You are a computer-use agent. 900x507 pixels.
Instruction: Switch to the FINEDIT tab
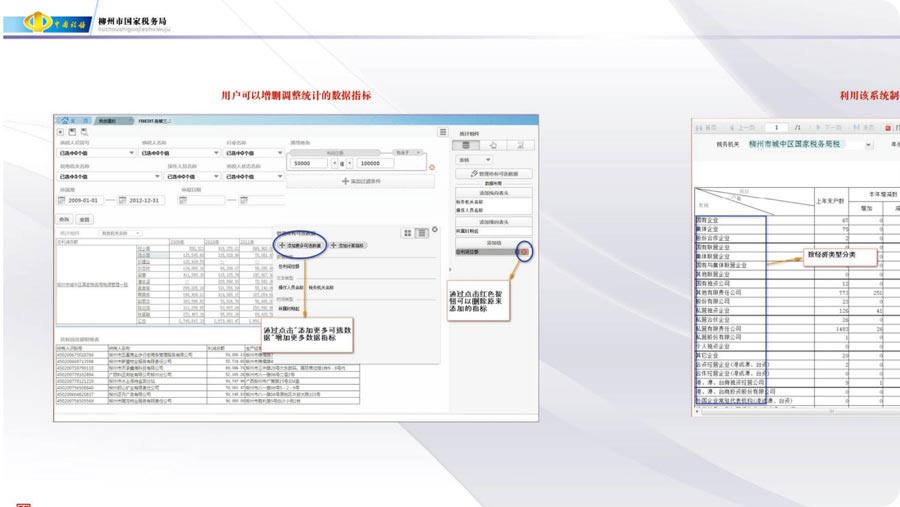point(154,120)
